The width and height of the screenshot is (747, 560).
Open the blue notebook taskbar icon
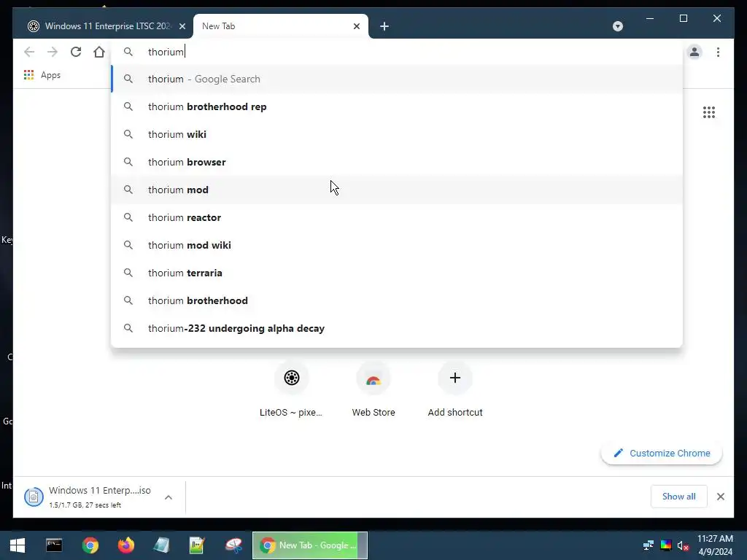(x=161, y=545)
